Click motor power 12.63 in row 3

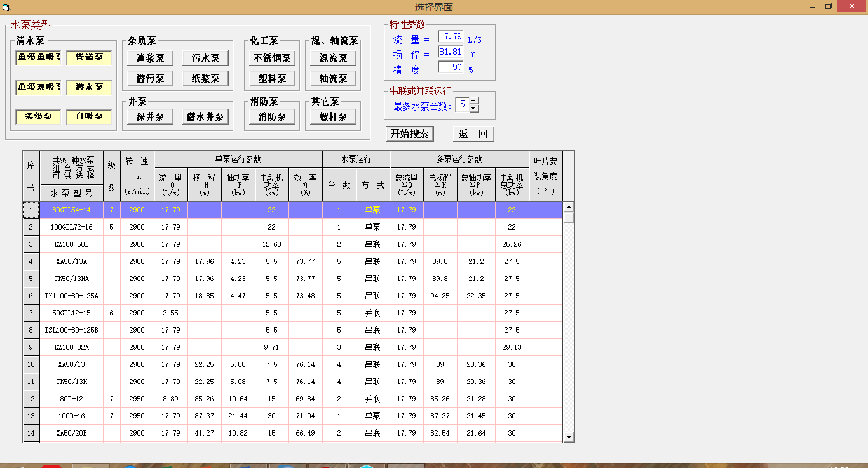click(x=272, y=244)
